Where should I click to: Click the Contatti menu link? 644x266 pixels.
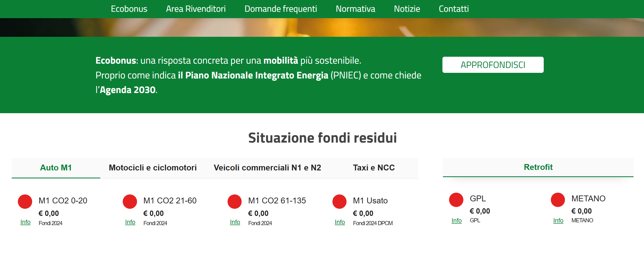coord(453,9)
